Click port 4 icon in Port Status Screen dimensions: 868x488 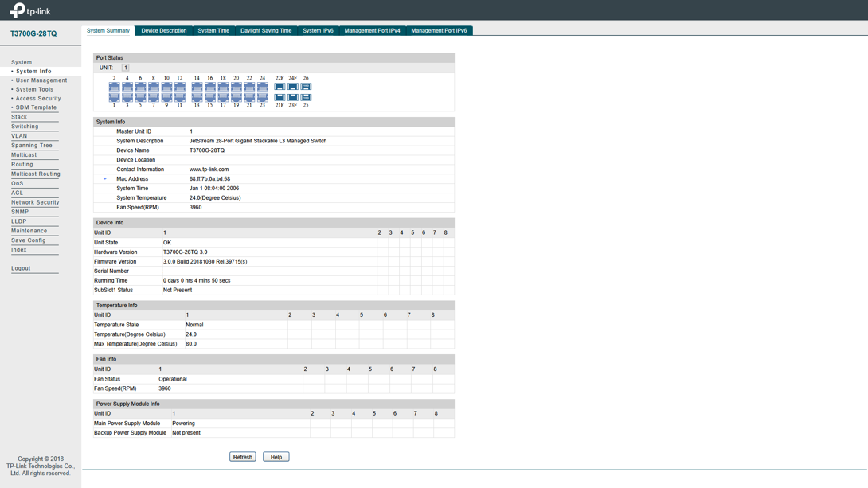tap(127, 87)
